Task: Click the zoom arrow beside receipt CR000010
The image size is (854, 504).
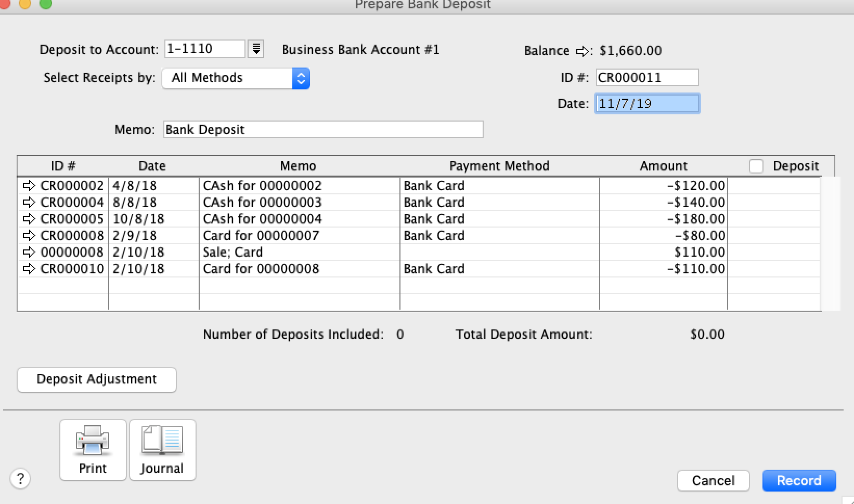Action: (x=29, y=269)
